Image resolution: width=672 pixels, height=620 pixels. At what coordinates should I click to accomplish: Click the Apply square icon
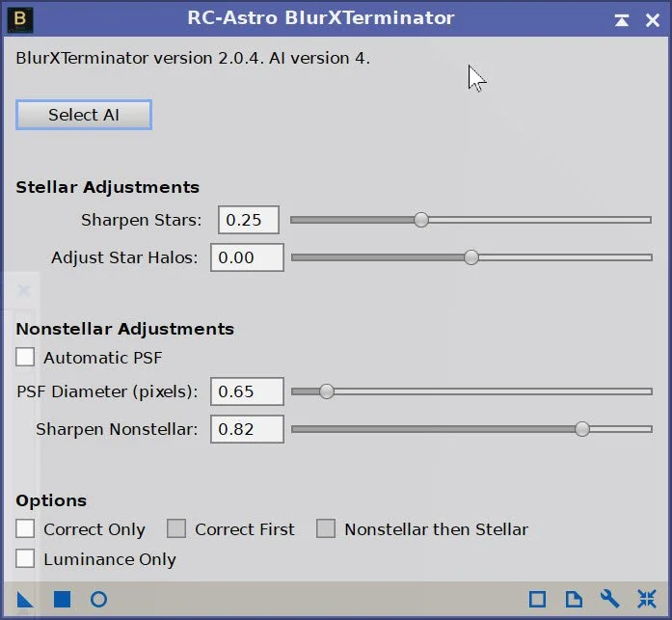click(x=62, y=599)
